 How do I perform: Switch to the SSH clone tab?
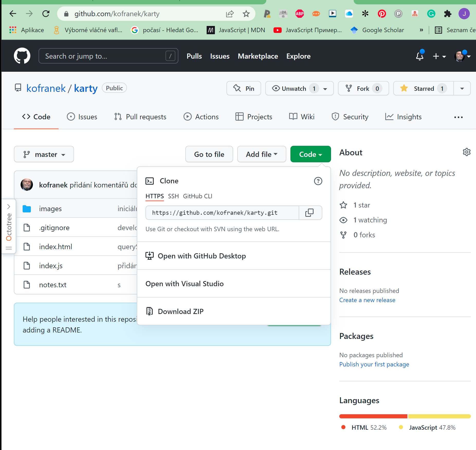click(x=173, y=196)
